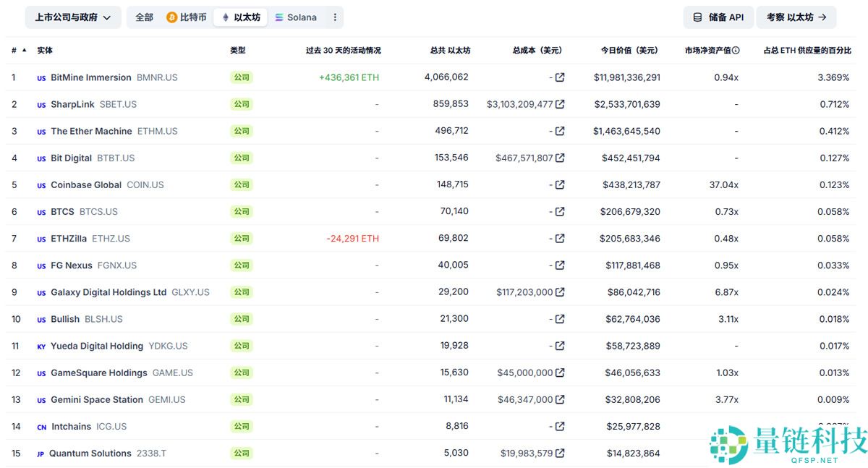Click the $11,981,336,291 value cell
This screenshot has width=868, height=468.
[627, 77]
